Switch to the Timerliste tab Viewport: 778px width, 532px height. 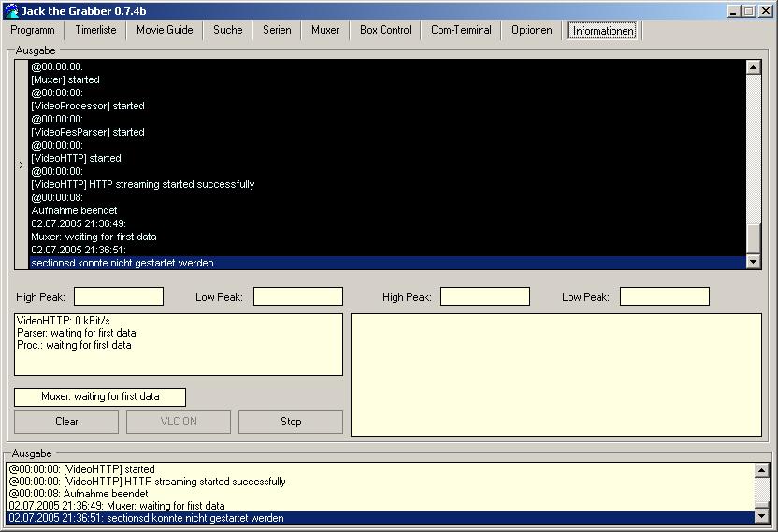tap(95, 30)
